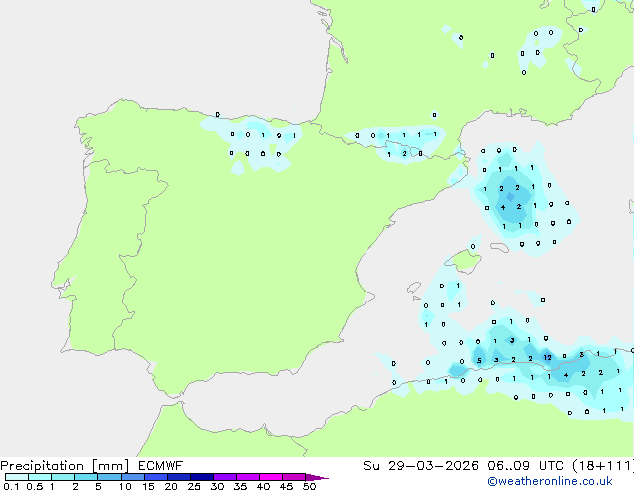This screenshot has height=490, width=634.
Task: Click the 25–30 mm dark blue legend swatch
Action: [202, 477]
